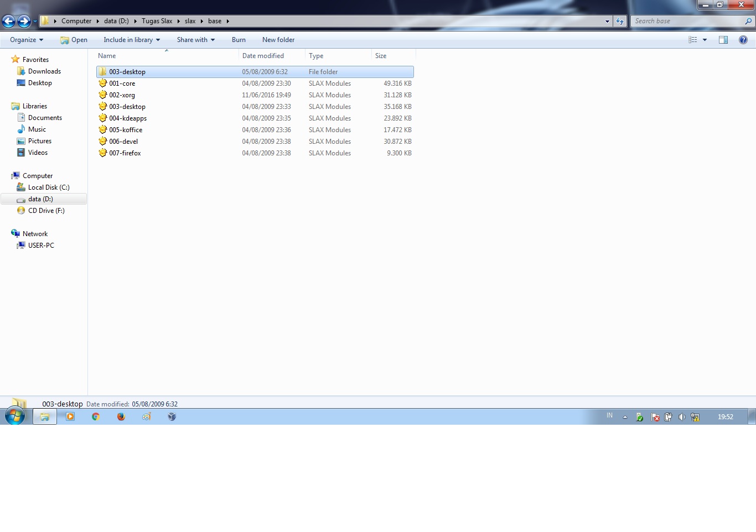This screenshot has width=756, height=532.
Task: Open the Include in library menu
Action: 131,39
